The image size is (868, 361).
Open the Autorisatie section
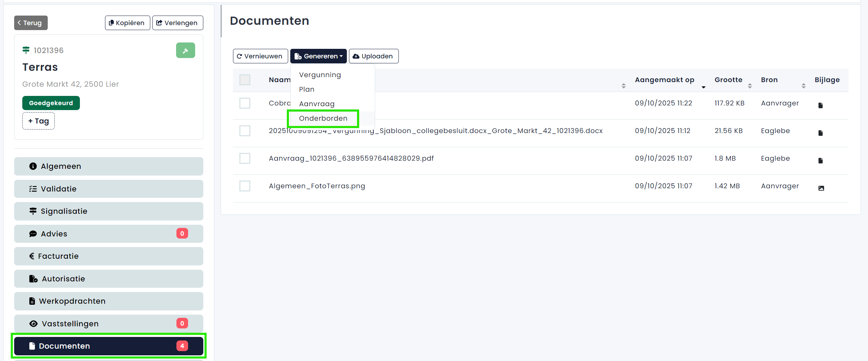coord(109,279)
